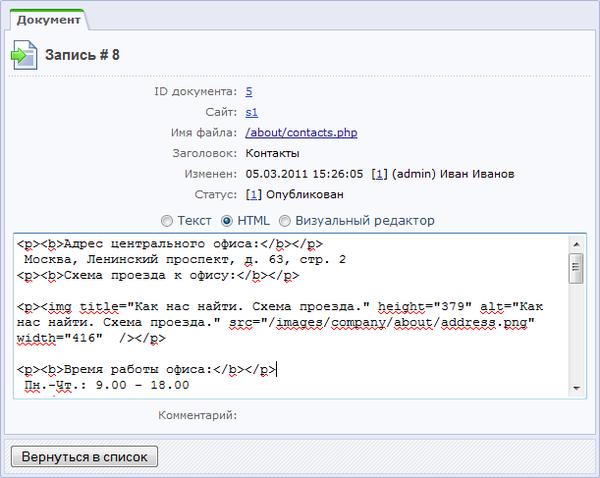The height and width of the screenshot is (478, 600).
Task: Click the Контакты title value
Action: (x=272, y=153)
